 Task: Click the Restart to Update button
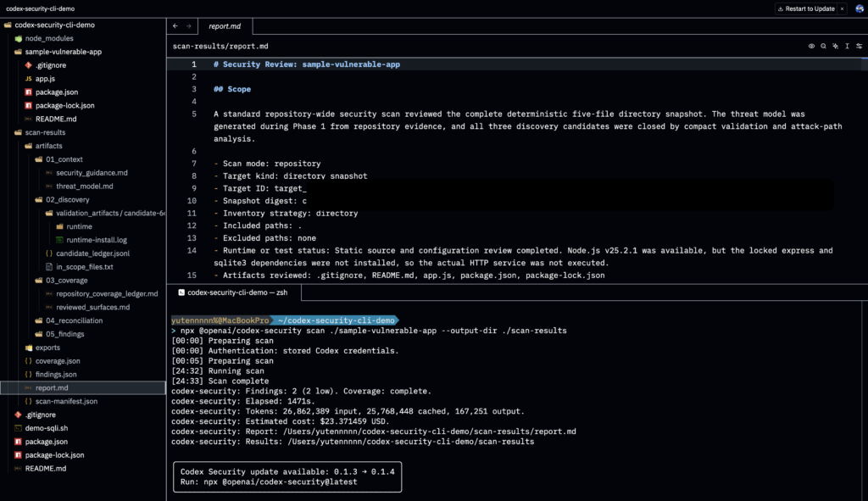click(x=806, y=8)
